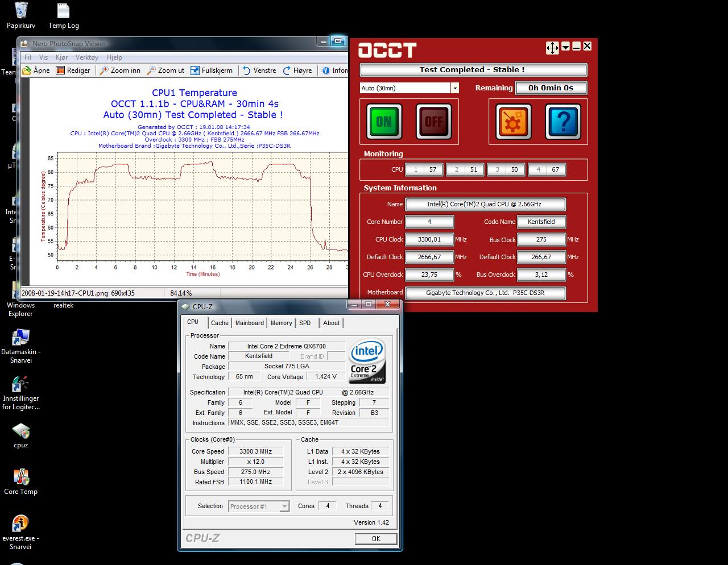Open the cpuz desktop icon

[20, 436]
